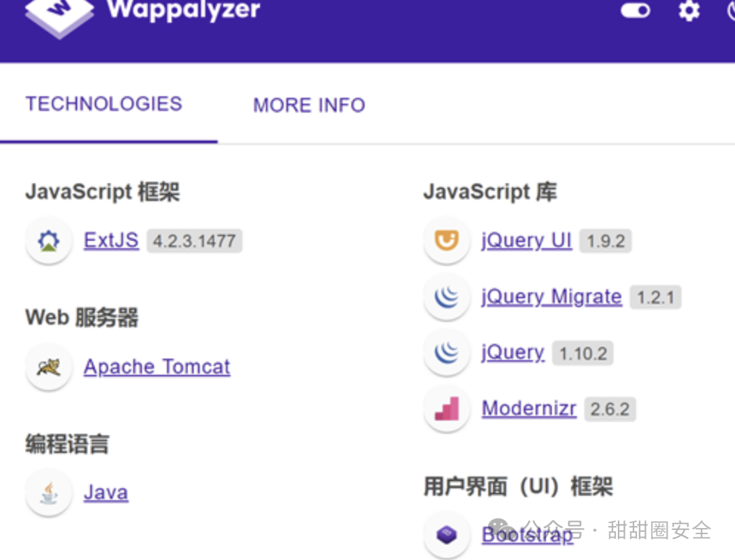The height and width of the screenshot is (560, 735).
Task: Click the JavaScript 框架 heading
Action: [103, 192]
